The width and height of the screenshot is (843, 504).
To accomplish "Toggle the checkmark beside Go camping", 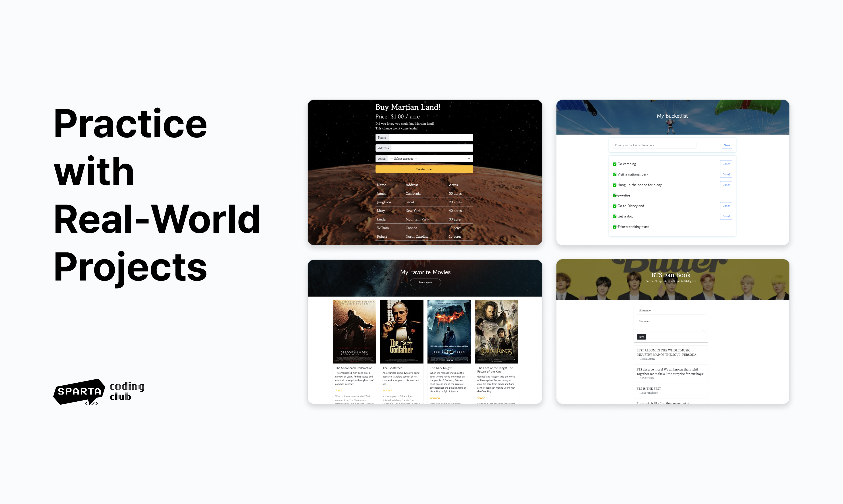I will (615, 164).
